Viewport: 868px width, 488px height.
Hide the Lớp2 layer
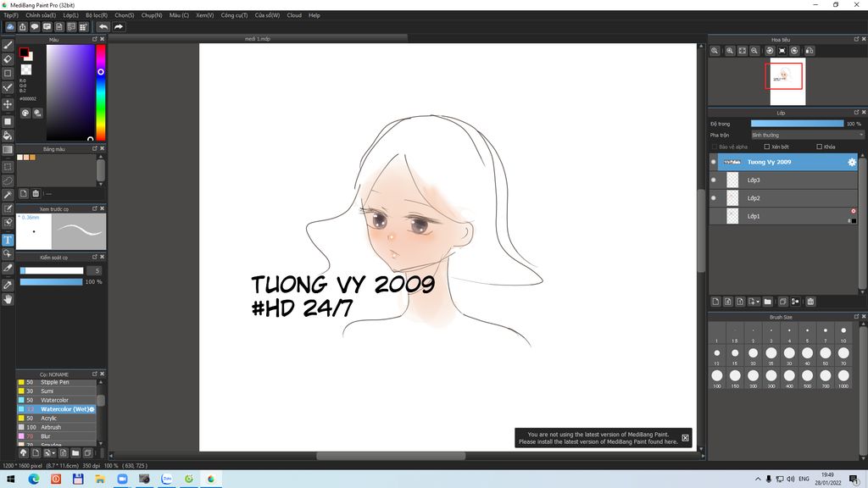pyautogui.click(x=714, y=198)
